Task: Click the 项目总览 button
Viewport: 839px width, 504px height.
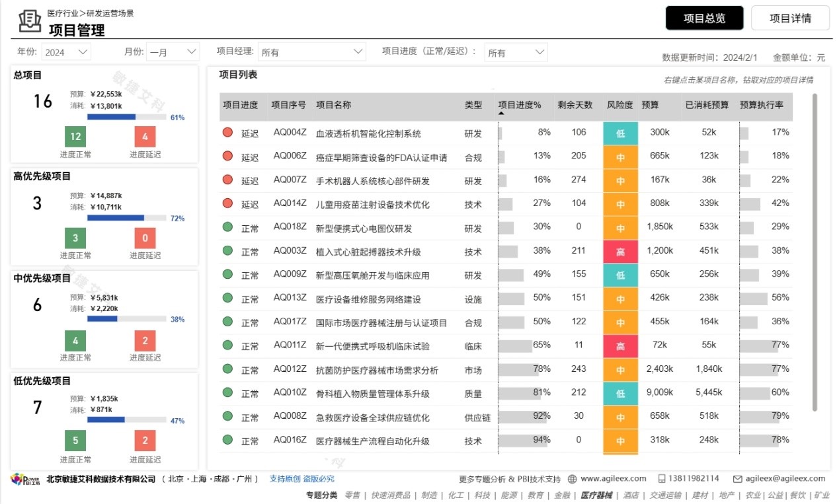Action: 704,18
